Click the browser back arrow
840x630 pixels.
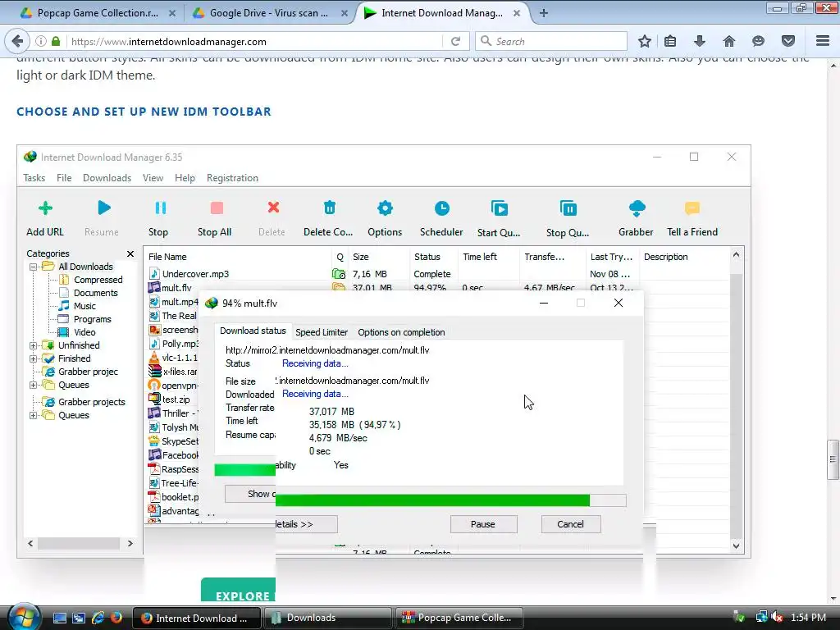[x=17, y=41]
